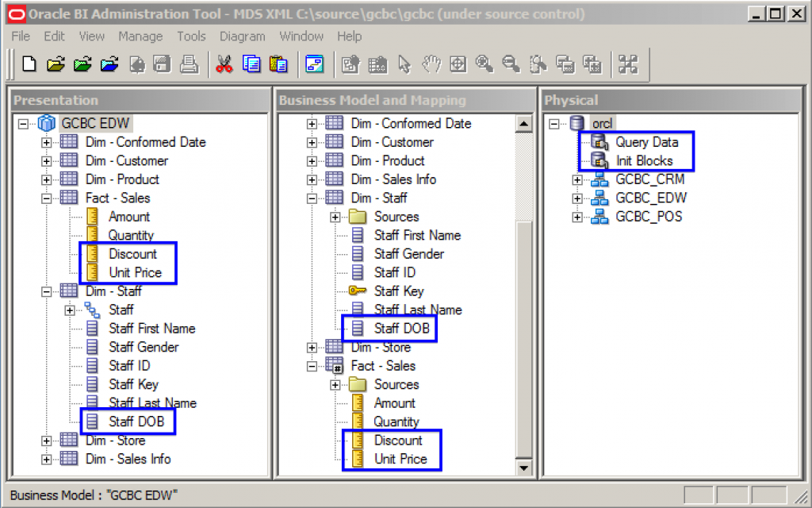This screenshot has height=508, width=812.
Task: Click the New repository toolbar icon
Action: point(29,64)
